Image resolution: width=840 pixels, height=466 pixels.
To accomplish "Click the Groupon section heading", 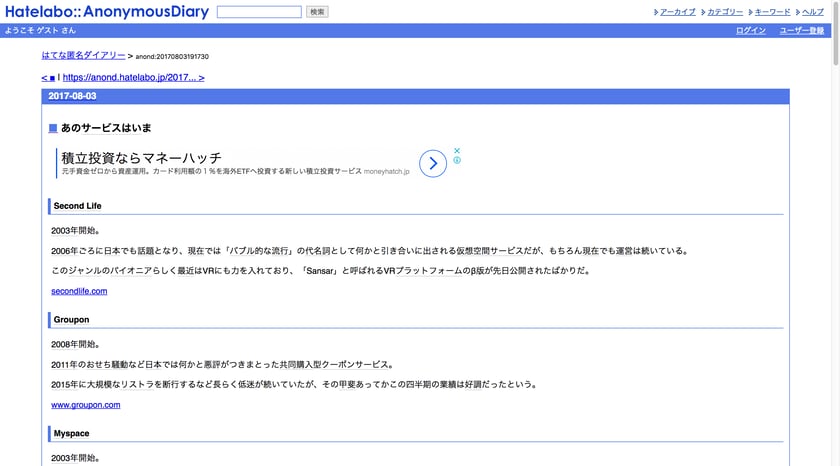I will (x=71, y=320).
